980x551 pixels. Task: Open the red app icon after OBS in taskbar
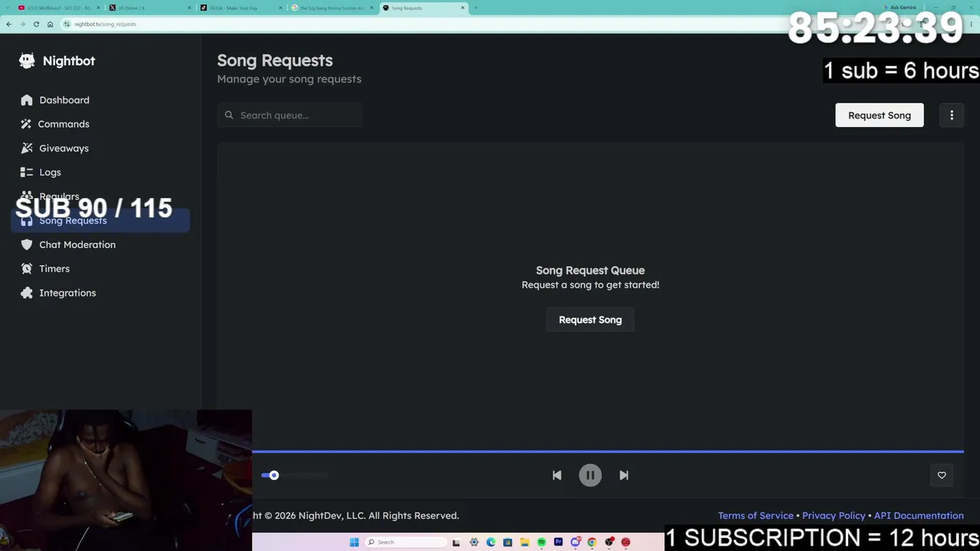[x=626, y=543]
